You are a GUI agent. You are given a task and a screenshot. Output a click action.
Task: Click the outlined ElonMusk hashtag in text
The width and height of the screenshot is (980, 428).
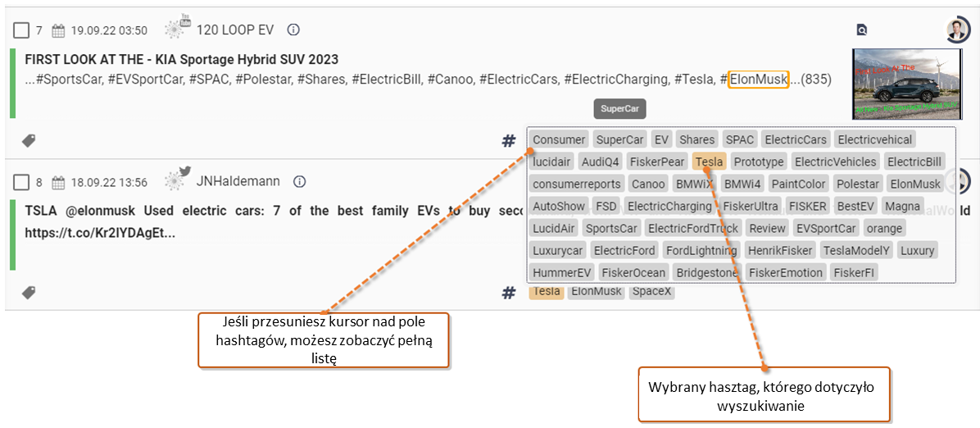[758, 80]
